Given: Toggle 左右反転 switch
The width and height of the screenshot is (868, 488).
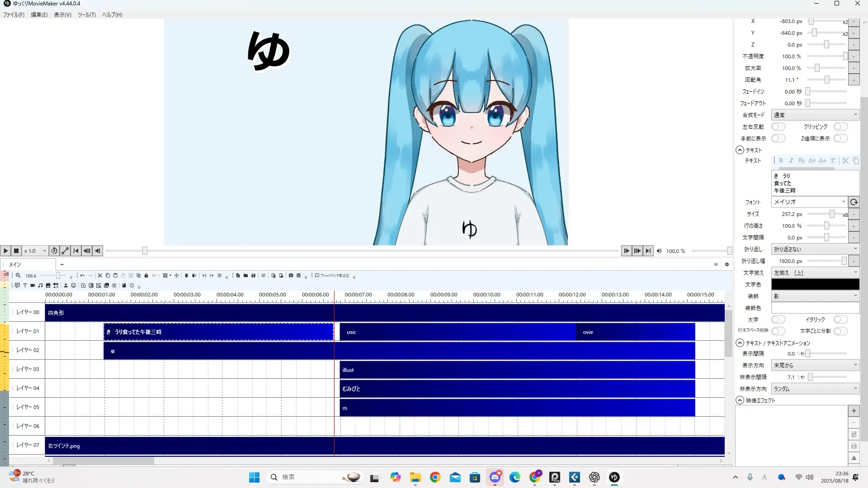Looking at the screenshot, I should (778, 127).
